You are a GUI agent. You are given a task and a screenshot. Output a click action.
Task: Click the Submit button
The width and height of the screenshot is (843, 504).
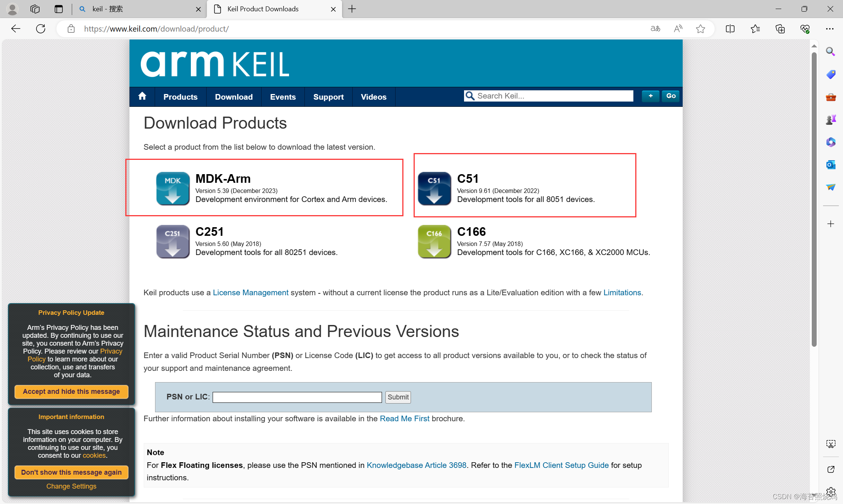pyautogui.click(x=398, y=397)
